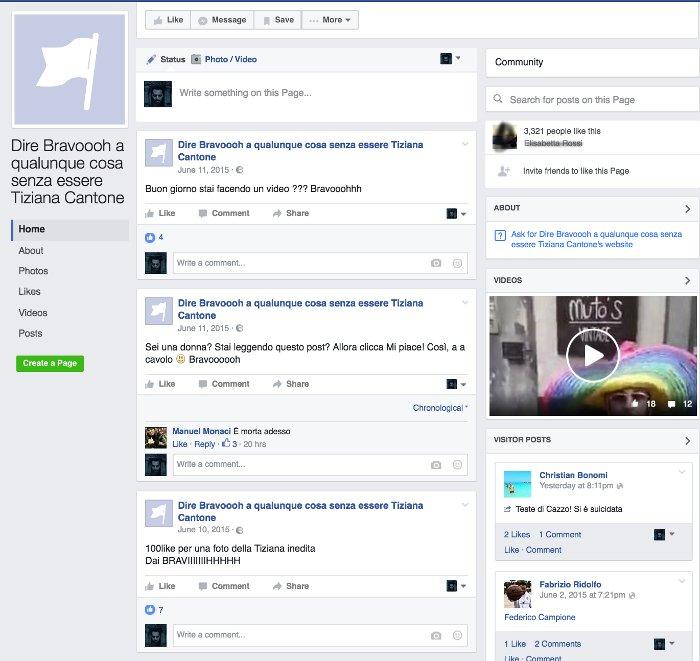The image size is (700, 661).
Task: Open options chevron of 'Buon giorno' post
Action: point(465,144)
